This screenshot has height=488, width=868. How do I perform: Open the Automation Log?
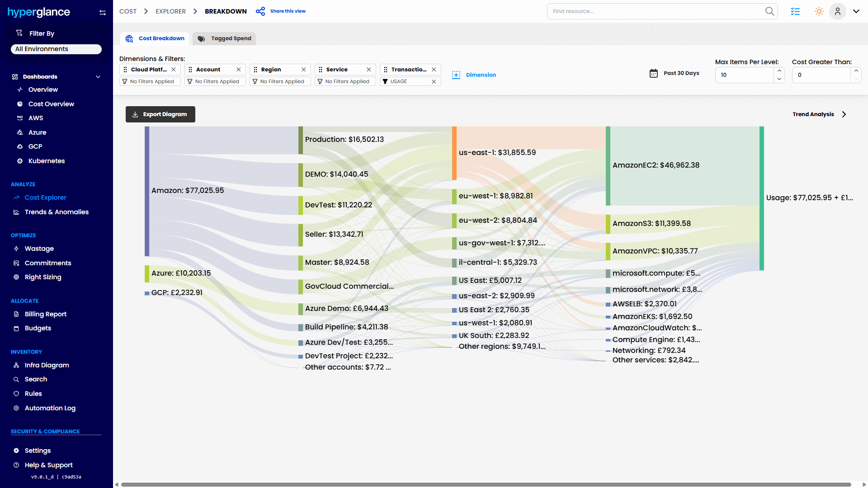click(50, 408)
